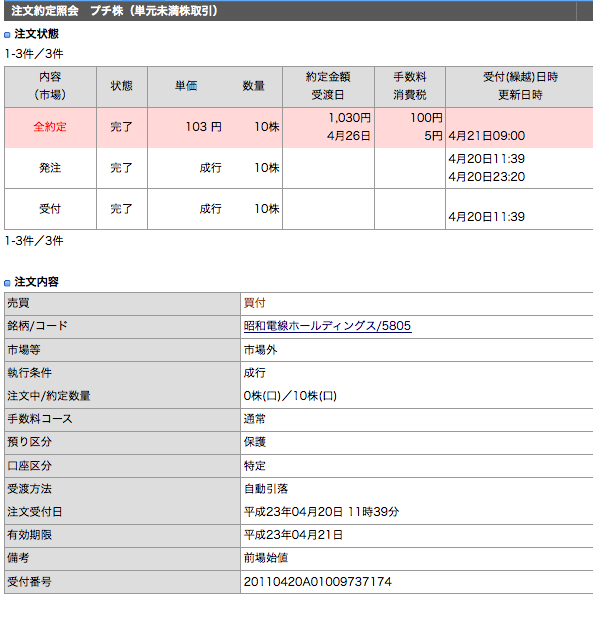
Task: Select the 103 円 unit price cell
Action: coord(204,127)
